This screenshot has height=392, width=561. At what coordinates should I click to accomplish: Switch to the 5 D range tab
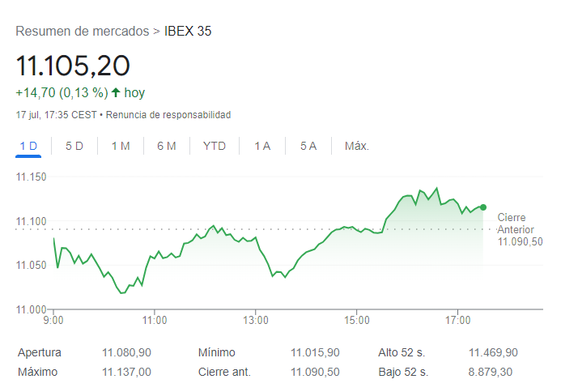pyautogui.click(x=74, y=146)
